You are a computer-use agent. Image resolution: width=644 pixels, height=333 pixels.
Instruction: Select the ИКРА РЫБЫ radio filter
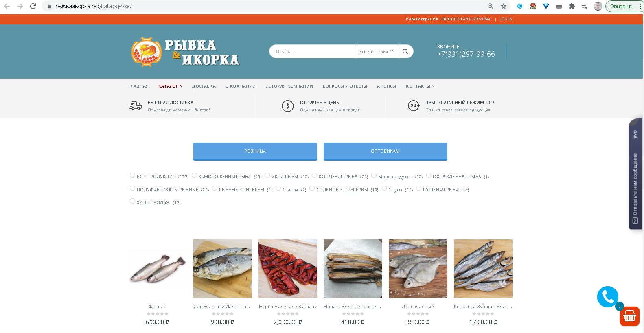point(267,175)
